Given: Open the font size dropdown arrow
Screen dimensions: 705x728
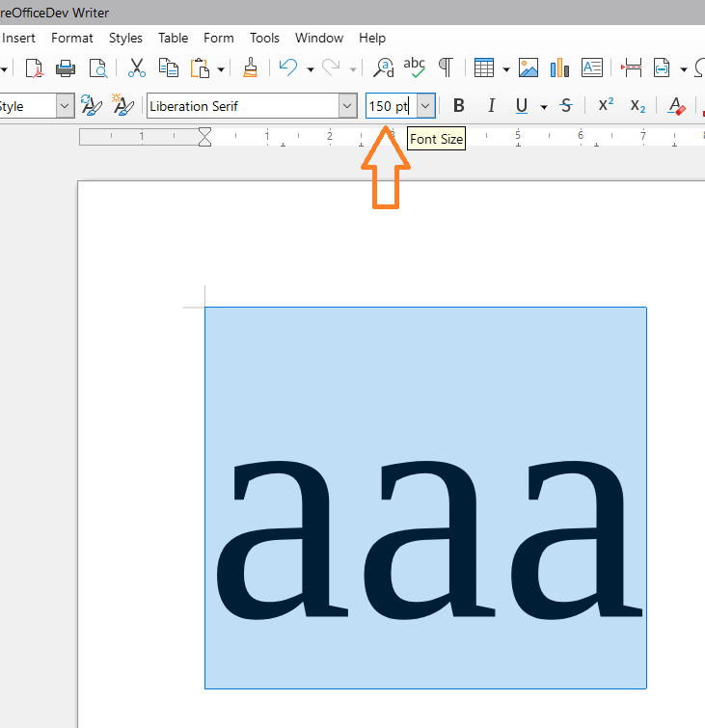Looking at the screenshot, I should point(425,106).
